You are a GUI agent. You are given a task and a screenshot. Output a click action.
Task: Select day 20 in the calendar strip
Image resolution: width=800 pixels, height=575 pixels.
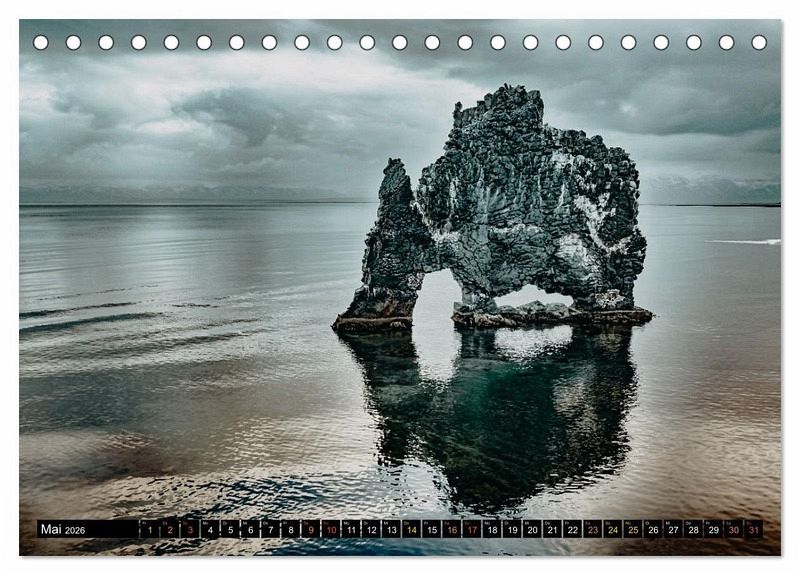pos(533,529)
